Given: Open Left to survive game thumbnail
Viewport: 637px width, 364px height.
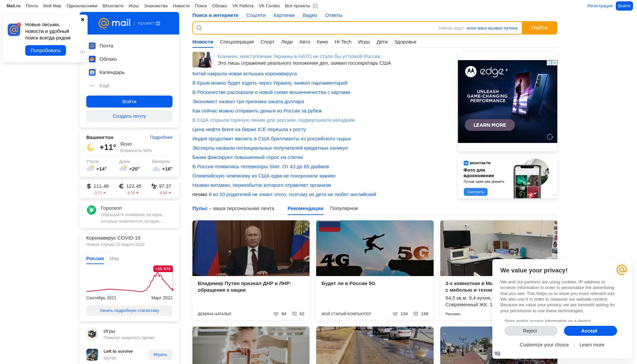Looking at the screenshot, I should click(x=92, y=355).
